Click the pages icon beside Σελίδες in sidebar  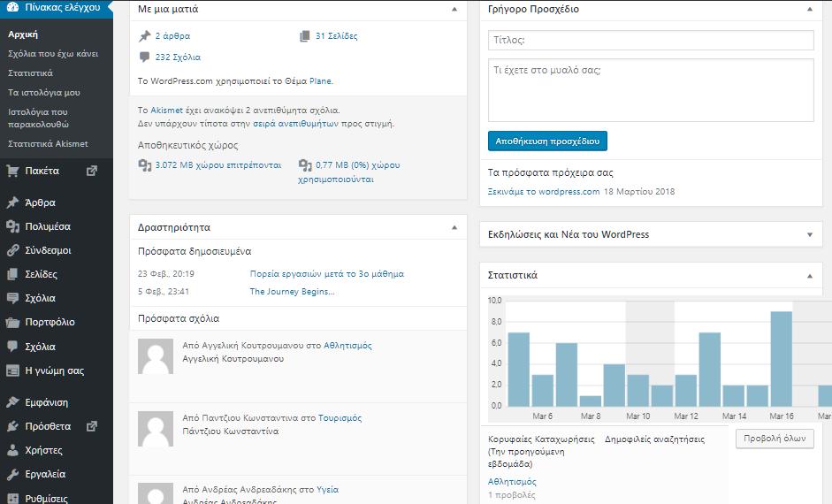click(x=12, y=274)
